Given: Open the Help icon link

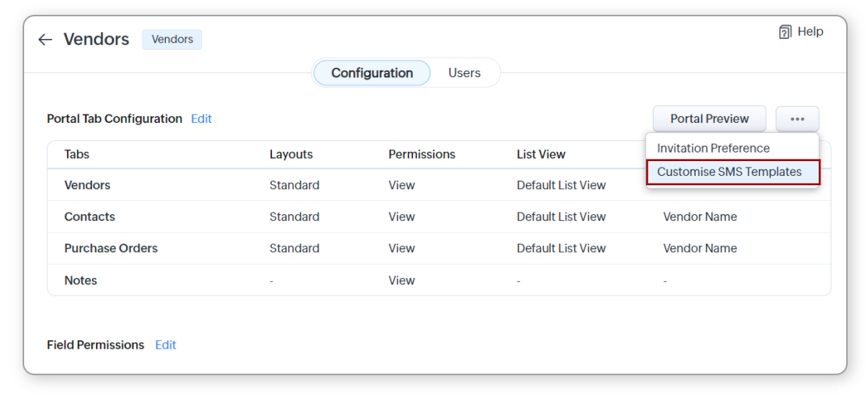Looking at the screenshot, I should click(x=800, y=32).
